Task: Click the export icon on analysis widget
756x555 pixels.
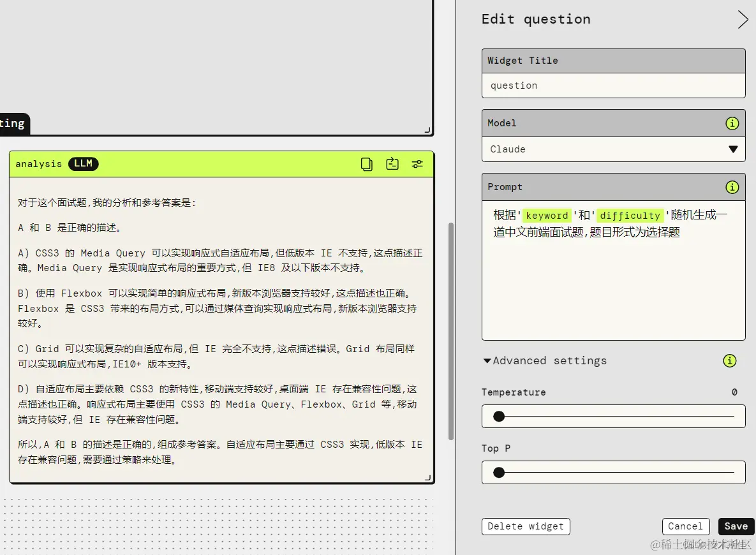Action: 392,164
